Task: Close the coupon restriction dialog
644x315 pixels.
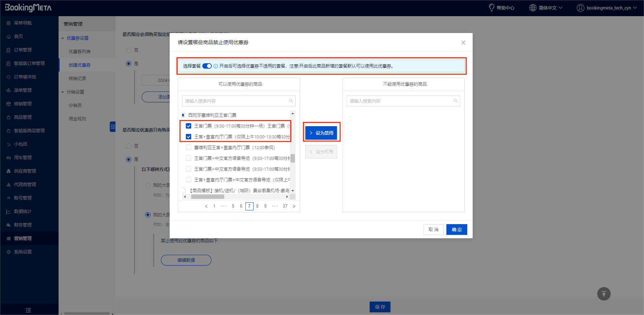Action: coord(463,42)
